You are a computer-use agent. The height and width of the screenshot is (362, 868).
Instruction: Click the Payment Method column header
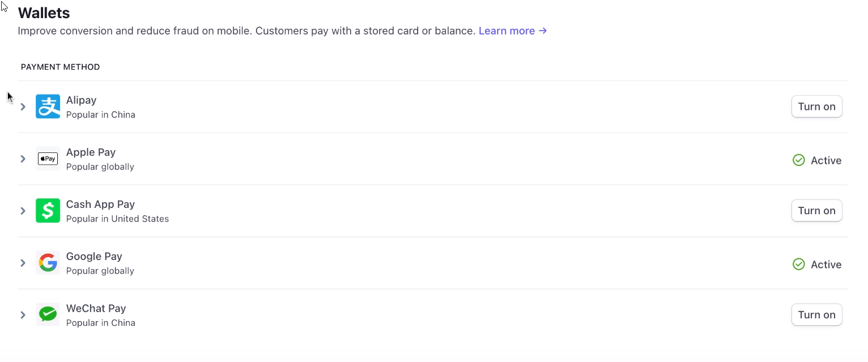(x=60, y=67)
